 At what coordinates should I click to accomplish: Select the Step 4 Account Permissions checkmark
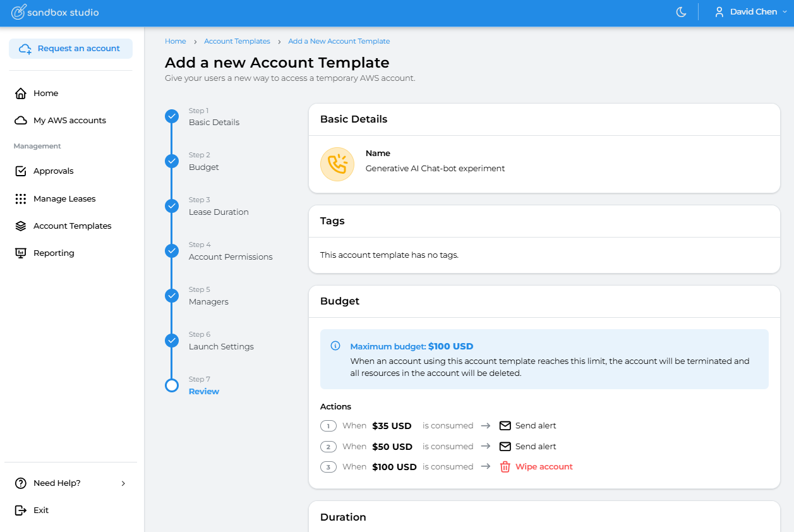click(172, 251)
